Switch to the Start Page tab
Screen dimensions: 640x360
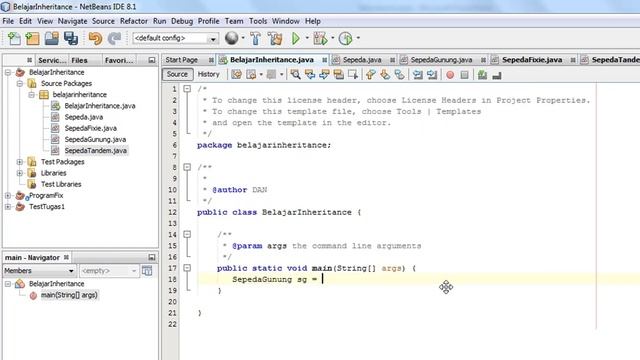coord(181,60)
